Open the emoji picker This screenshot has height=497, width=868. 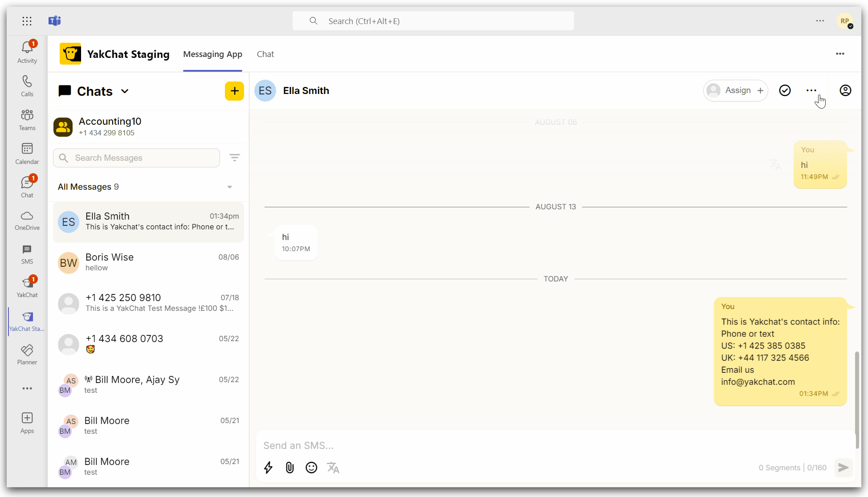pyautogui.click(x=311, y=468)
